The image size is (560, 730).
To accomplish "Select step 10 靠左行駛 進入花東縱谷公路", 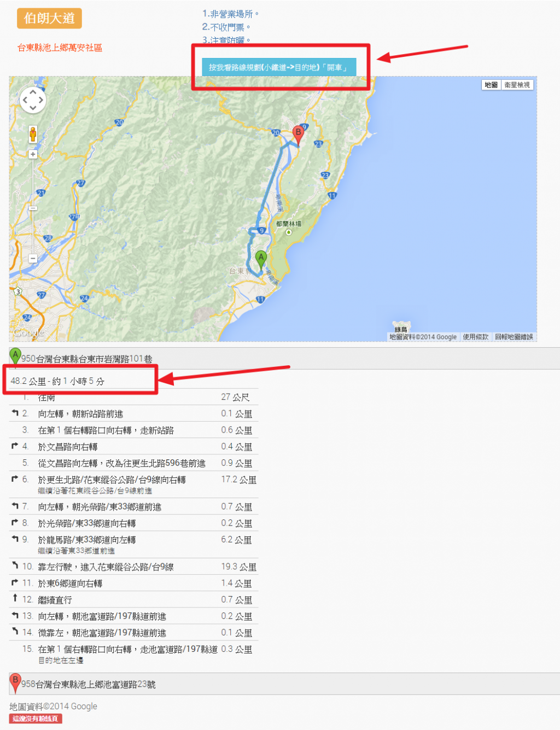I will point(134,567).
